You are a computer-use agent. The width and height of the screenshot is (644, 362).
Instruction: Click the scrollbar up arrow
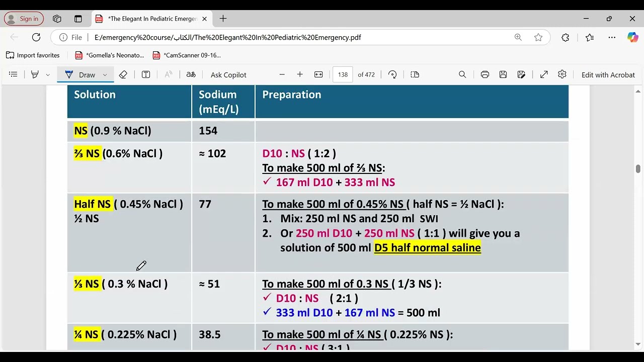[x=638, y=90]
